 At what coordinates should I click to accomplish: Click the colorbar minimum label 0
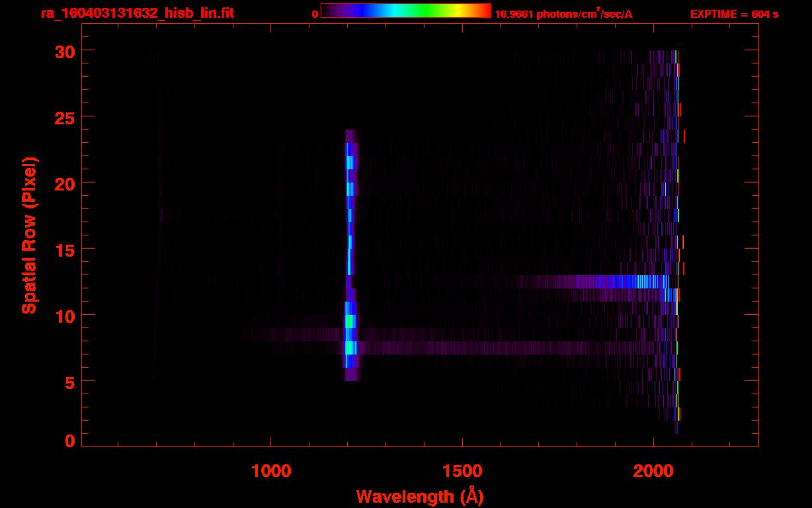coord(315,14)
